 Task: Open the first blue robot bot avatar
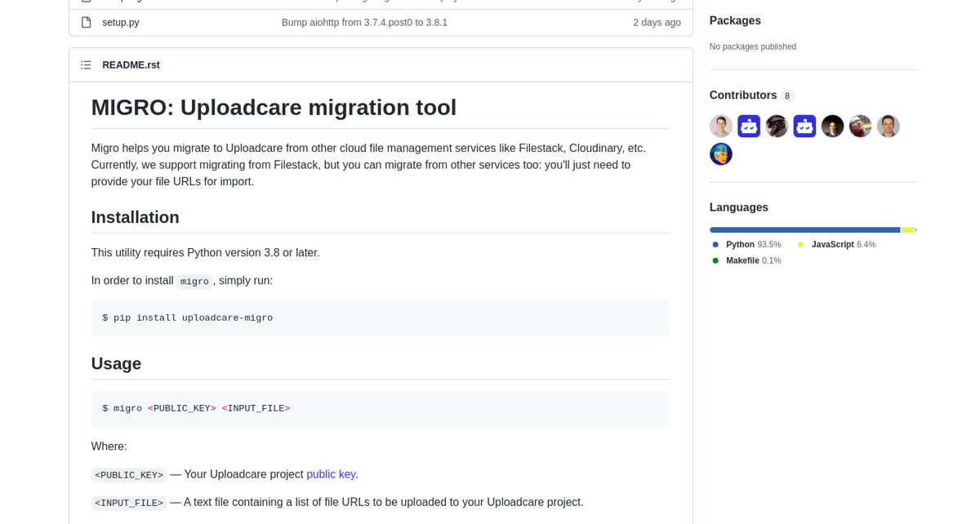click(749, 126)
